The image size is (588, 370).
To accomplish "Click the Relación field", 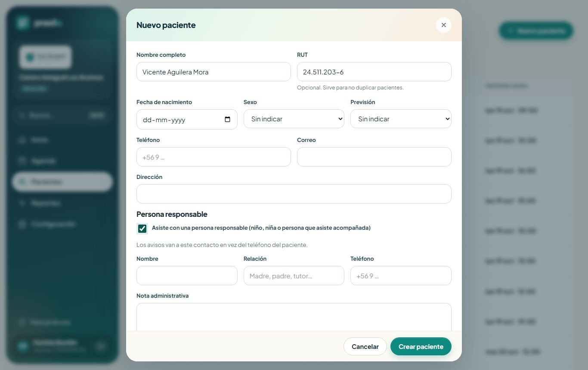I will pos(294,276).
